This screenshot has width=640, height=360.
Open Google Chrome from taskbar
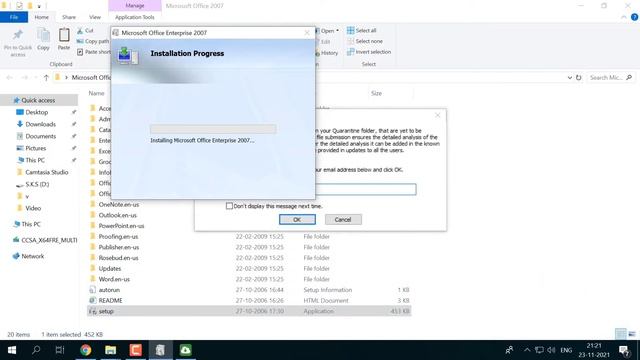pyautogui.click(x=85, y=350)
